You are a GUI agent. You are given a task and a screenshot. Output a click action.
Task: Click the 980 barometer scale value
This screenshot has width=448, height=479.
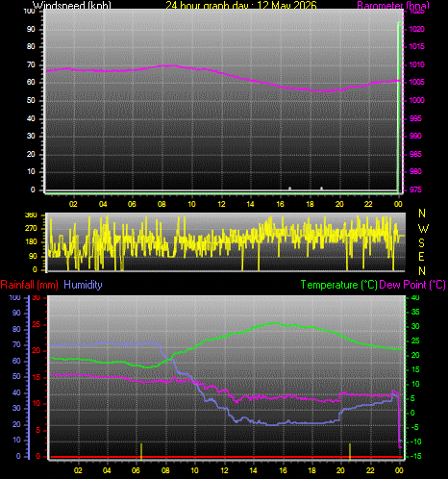(x=415, y=171)
